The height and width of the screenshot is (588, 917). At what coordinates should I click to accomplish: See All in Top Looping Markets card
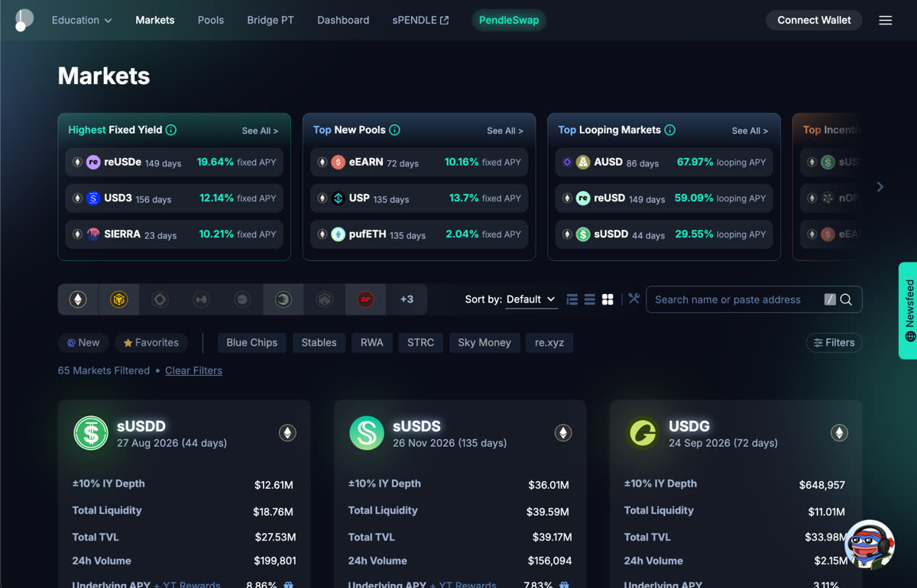click(750, 131)
